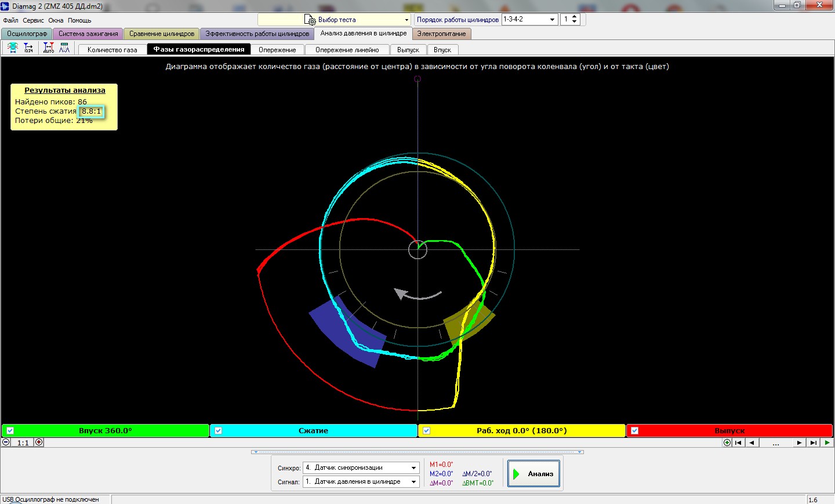Step to next frame arrow

point(799,443)
